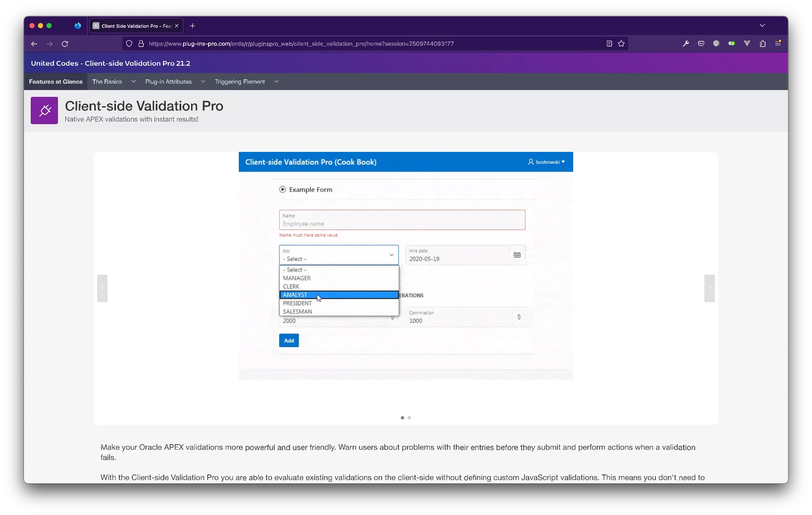Open the Firefox hamburger menu
812x515 pixels.
(778, 44)
